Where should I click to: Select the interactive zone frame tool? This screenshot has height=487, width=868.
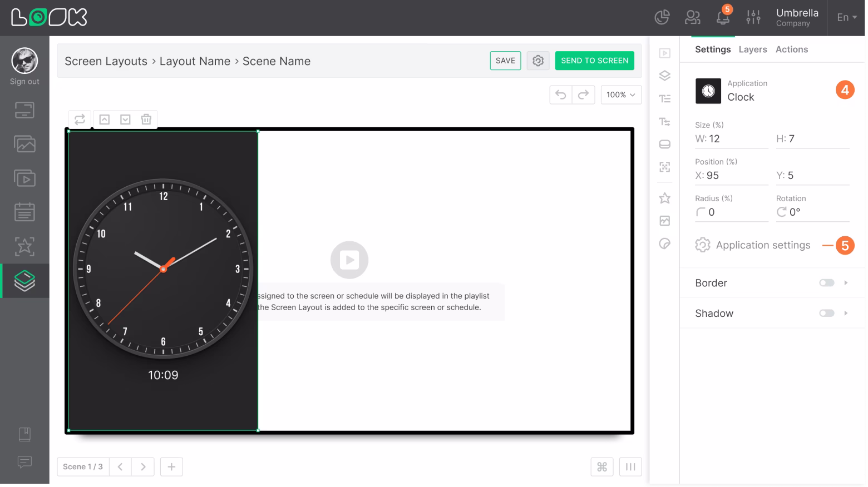coord(664,167)
